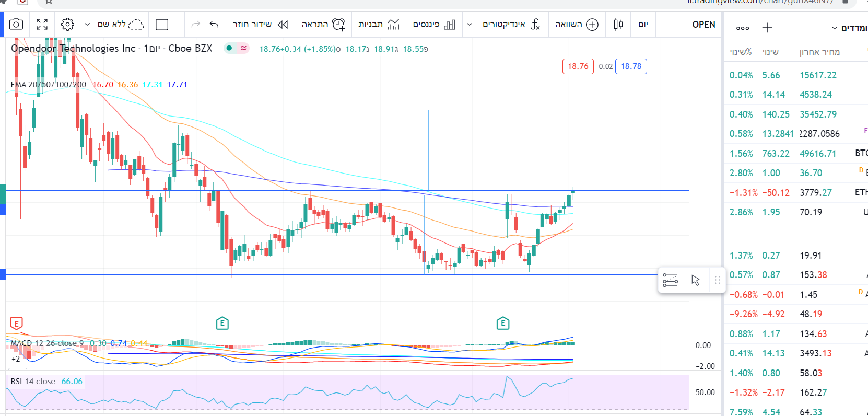This screenshot has width=868, height=416.
Task: Open the layout menu chevron beside ללא שם
Action: [x=87, y=25]
